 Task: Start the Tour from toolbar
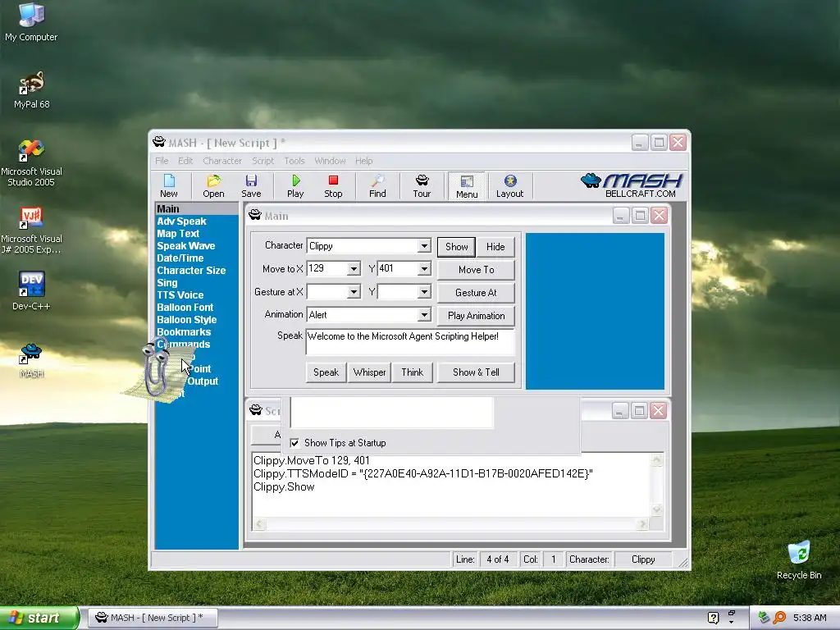point(422,186)
